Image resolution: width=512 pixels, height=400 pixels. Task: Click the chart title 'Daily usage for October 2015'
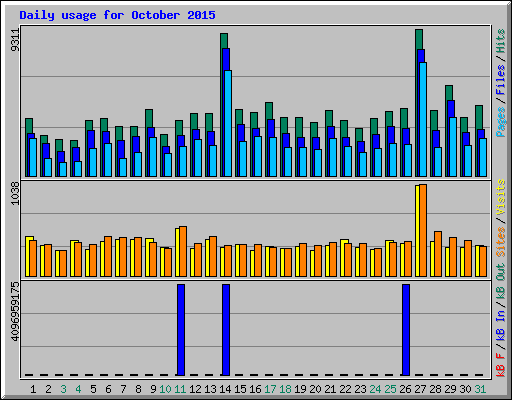[x=117, y=15]
